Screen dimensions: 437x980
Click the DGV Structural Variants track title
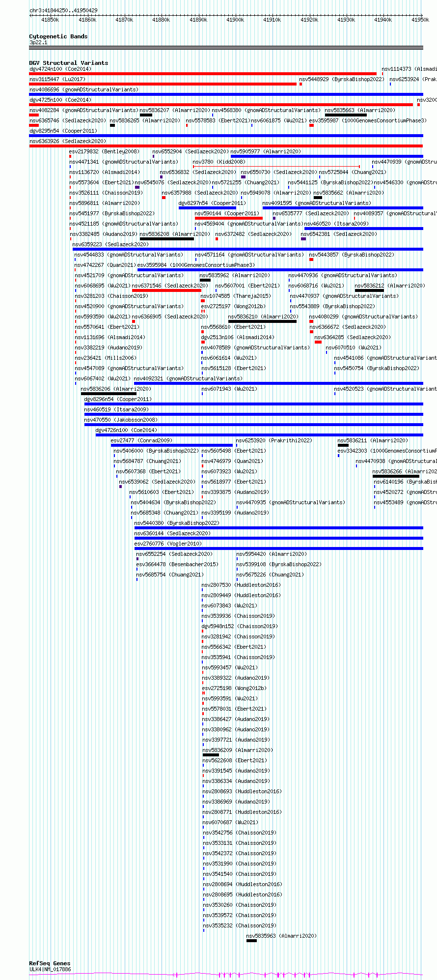68,63
